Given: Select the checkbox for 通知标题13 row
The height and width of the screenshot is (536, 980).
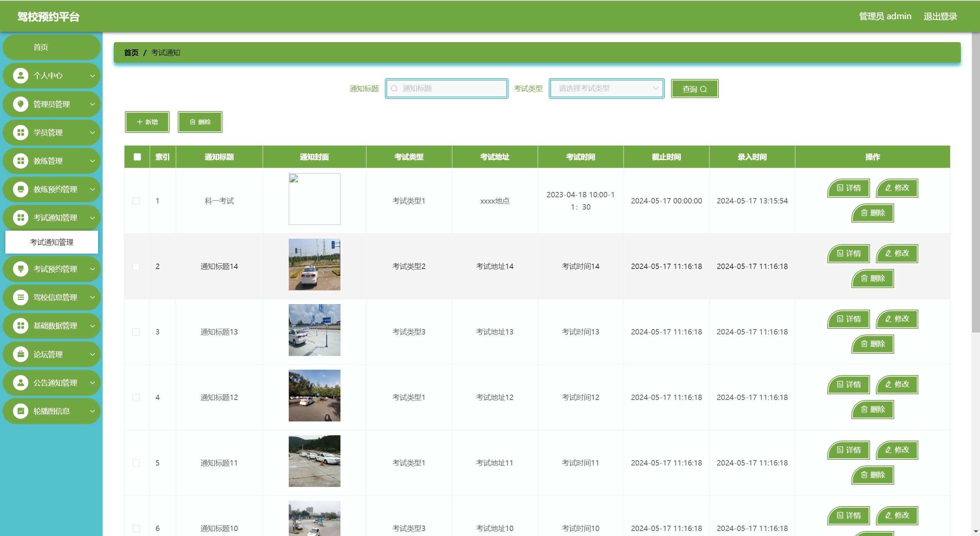Looking at the screenshot, I should pos(136,332).
